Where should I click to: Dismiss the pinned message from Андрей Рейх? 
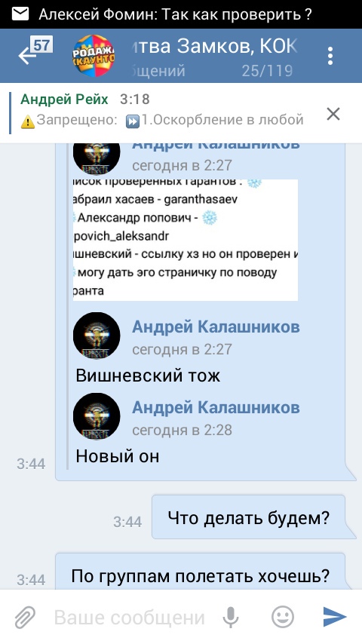333,114
